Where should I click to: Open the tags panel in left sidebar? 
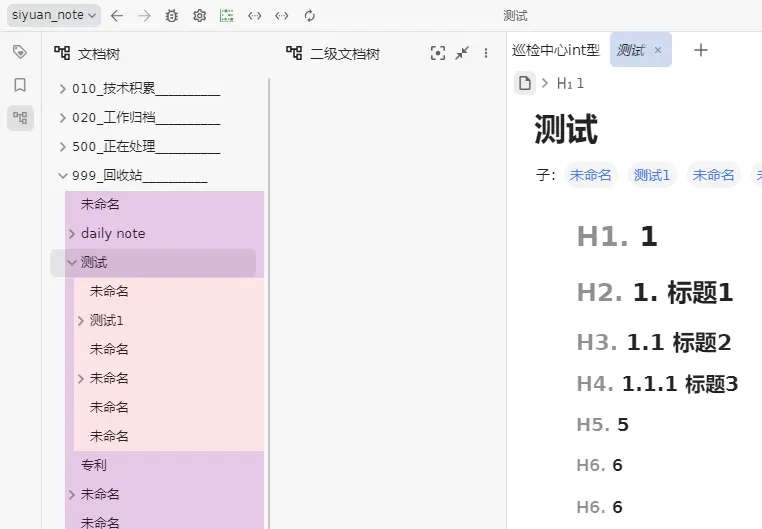point(19,52)
